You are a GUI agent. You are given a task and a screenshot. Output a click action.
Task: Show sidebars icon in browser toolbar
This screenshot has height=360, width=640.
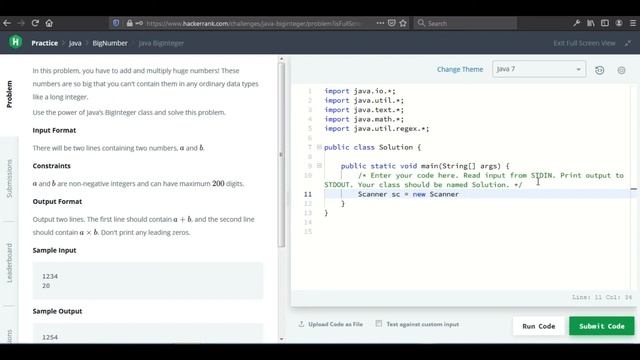605,23
